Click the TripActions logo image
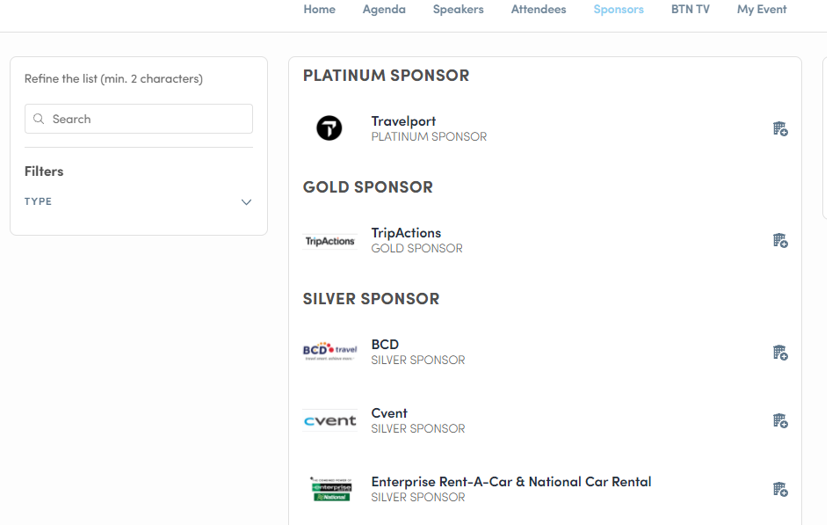827x525 pixels. point(330,241)
